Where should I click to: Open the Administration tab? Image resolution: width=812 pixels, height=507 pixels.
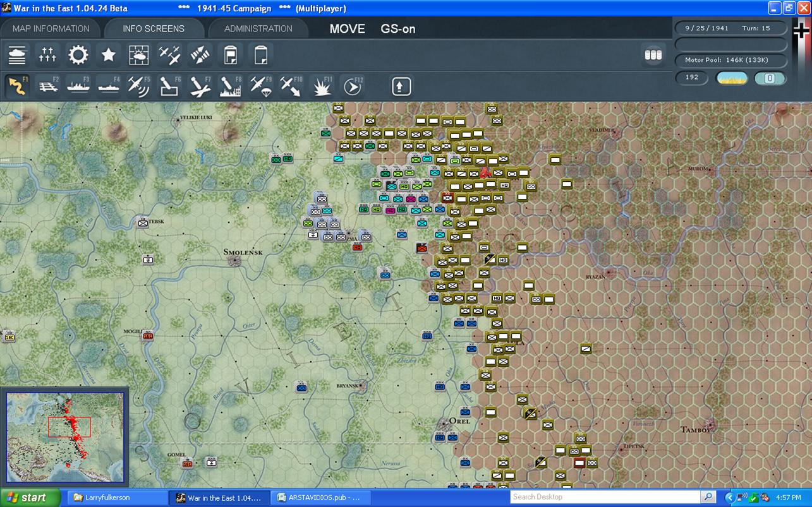[x=258, y=28]
